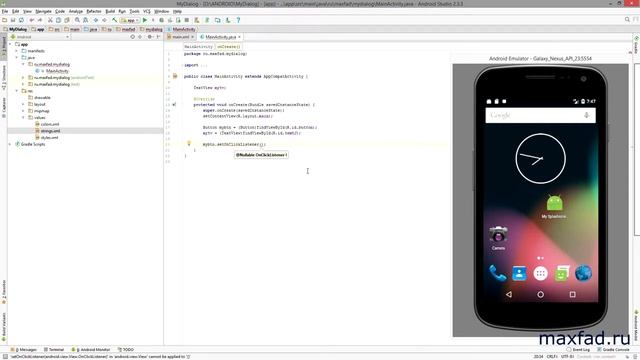640x360 pixels.
Task: Open the Refactor menu
Action: pos(94,11)
